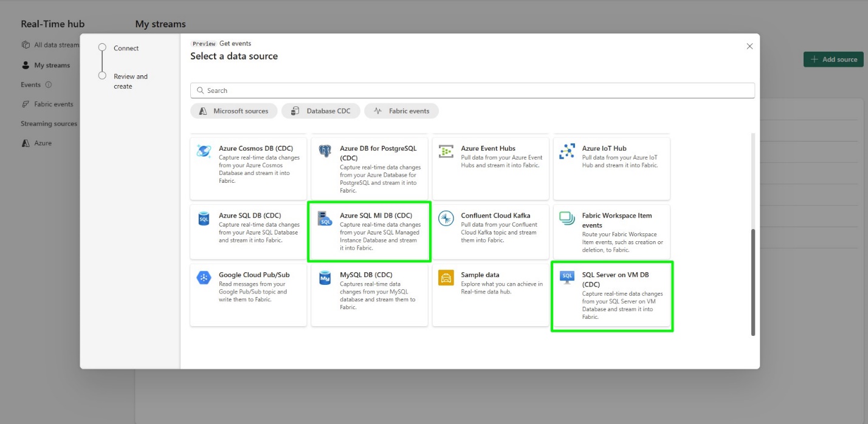
Task: Open My streams in the sidebar
Action: tap(46, 65)
